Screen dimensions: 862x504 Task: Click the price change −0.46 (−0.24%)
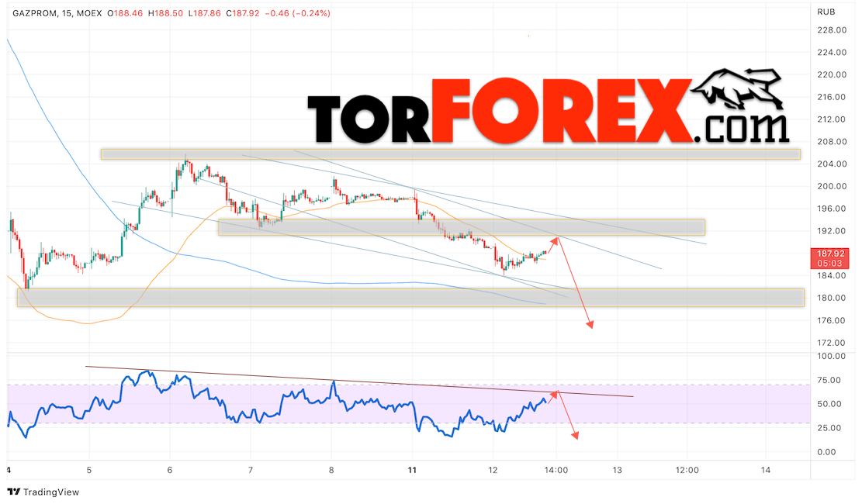[x=297, y=13]
